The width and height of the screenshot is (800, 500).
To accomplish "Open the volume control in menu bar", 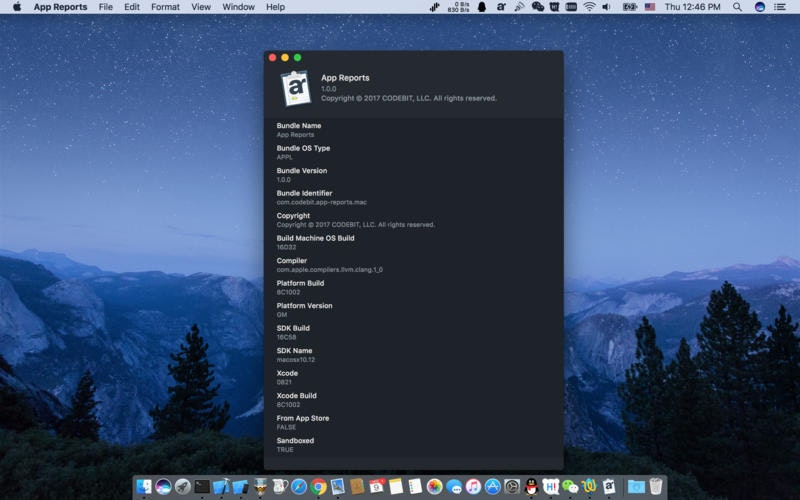I will tap(607, 7).
